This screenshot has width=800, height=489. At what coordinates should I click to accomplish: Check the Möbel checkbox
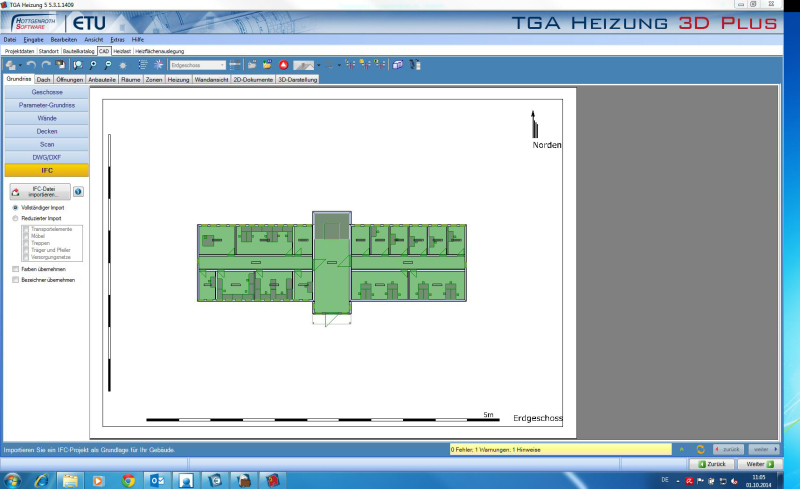point(26,236)
